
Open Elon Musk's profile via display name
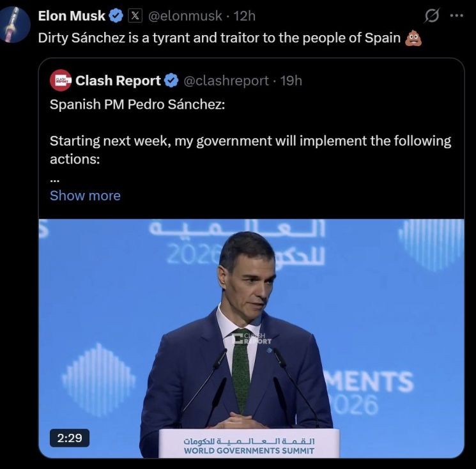pyautogui.click(x=72, y=16)
